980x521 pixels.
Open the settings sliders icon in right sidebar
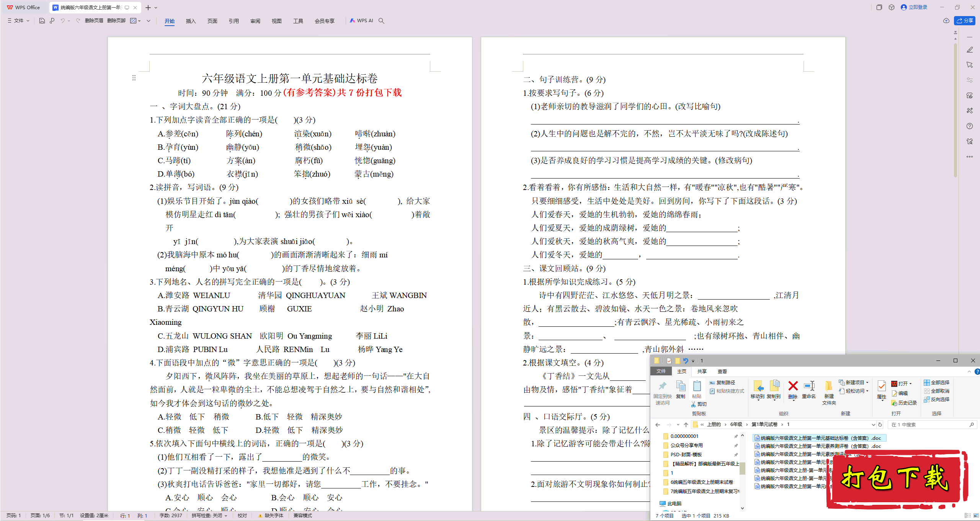[970, 80]
